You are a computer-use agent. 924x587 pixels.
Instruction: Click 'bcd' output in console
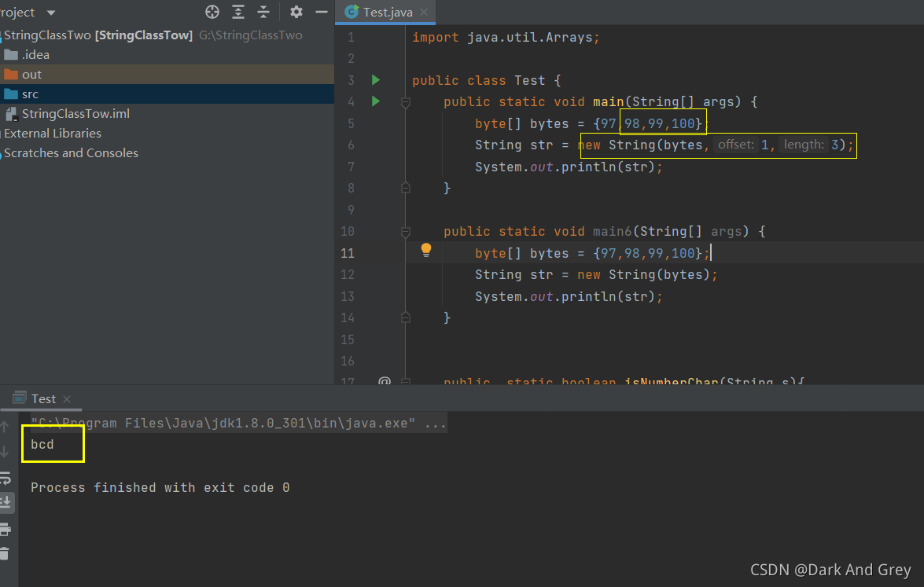click(x=42, y=445)
